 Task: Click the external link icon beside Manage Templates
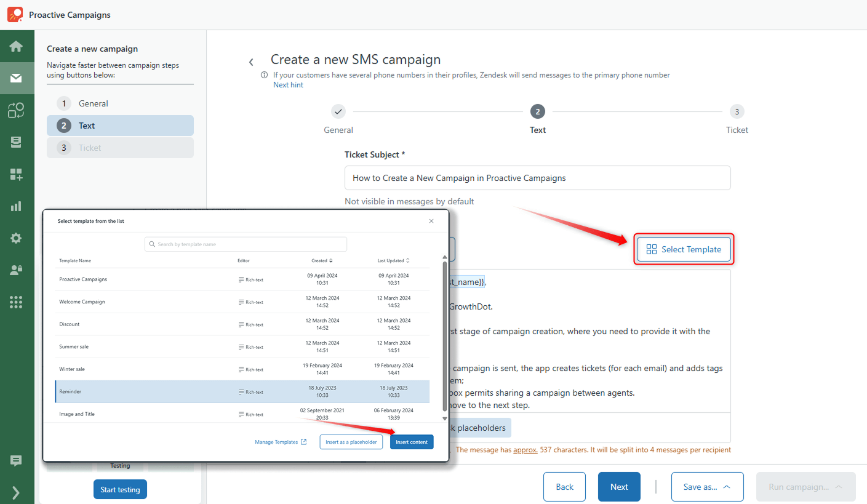click(x=304, y=442)
